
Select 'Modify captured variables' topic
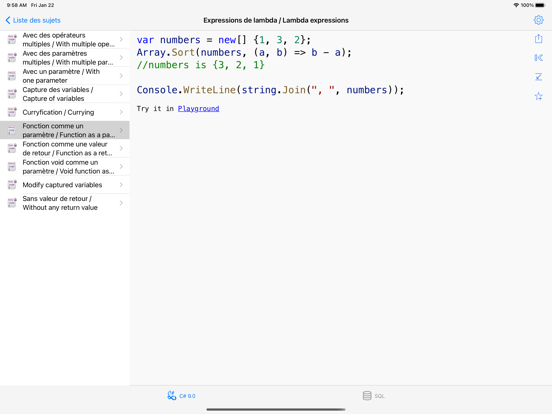(x=65, y=184)
